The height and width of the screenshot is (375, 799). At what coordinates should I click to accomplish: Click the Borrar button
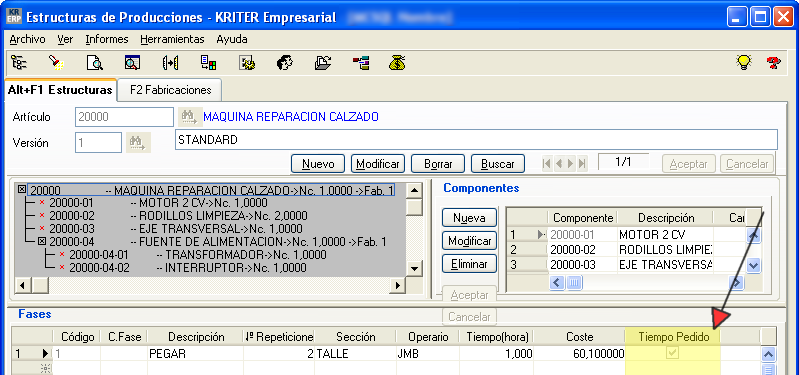tap(438, 164)
